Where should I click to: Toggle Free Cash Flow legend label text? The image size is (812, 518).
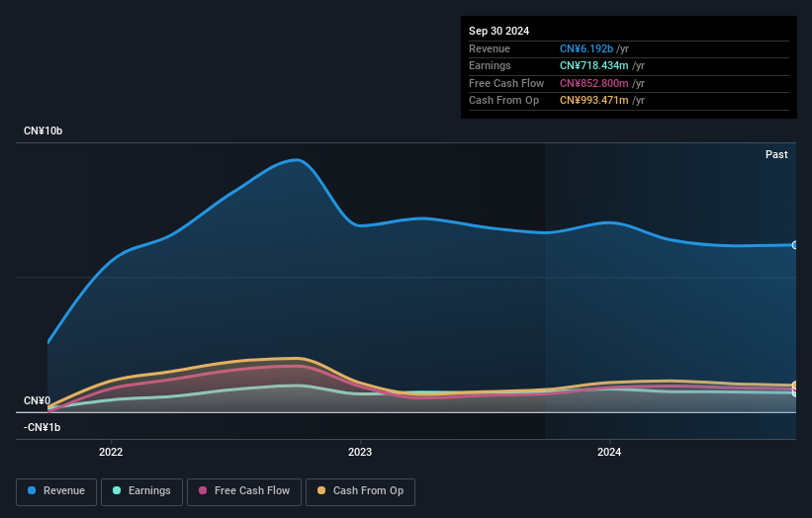point(252,491)
